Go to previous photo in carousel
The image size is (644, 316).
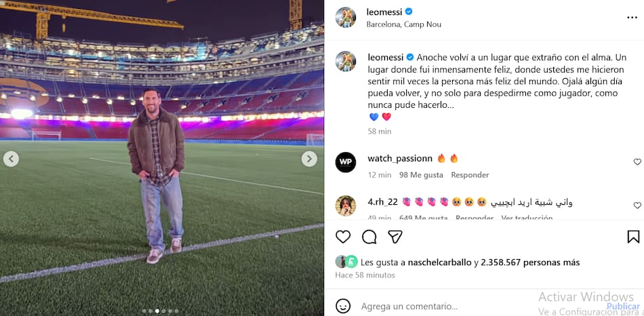[x=11, y=159]
